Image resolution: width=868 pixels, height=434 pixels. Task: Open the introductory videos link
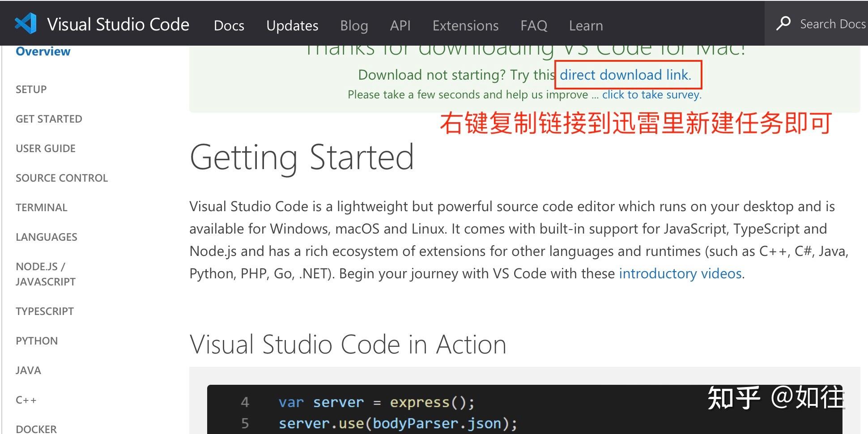click(679, 273)
